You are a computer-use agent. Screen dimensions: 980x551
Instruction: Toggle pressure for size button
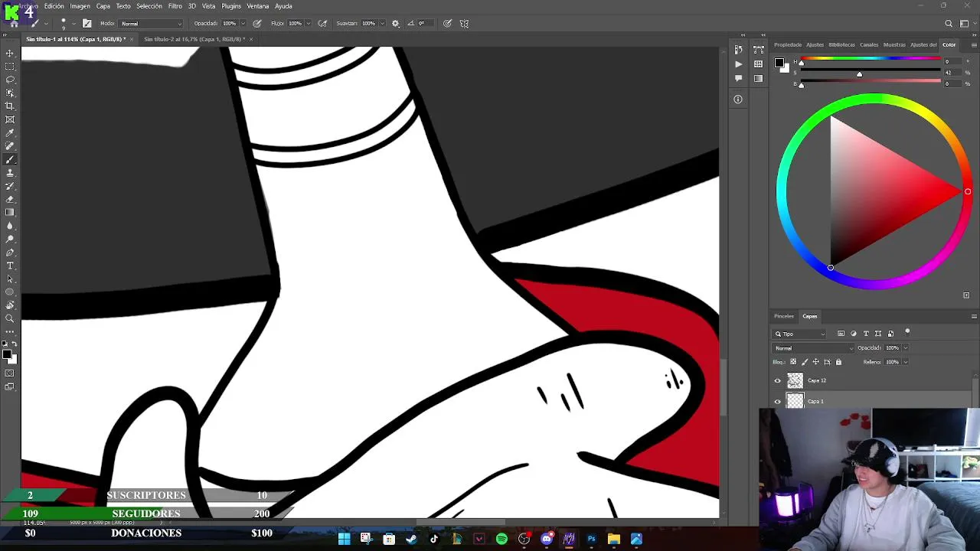coord(447,24)
